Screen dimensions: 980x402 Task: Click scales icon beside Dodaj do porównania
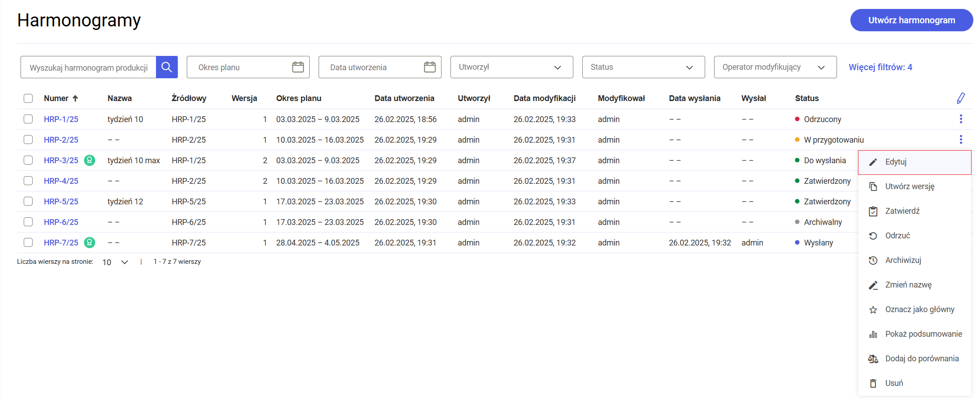click(x=873, y=359)
